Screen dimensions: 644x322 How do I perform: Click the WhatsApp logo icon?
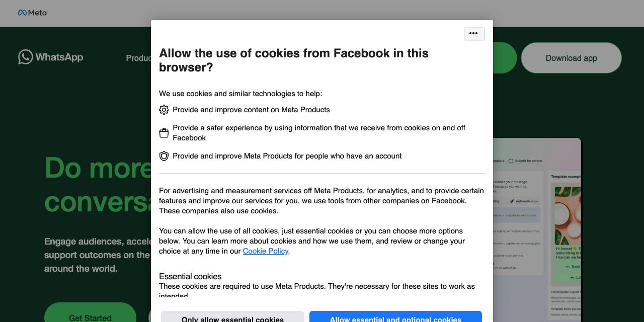[25, 57]
